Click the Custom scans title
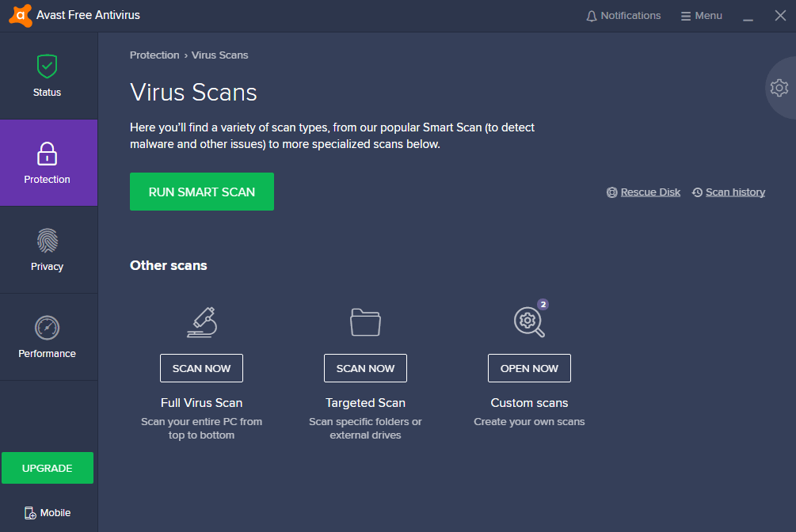Image resolution: width=796 pixels, height=532 pixels. coord(530,402)
